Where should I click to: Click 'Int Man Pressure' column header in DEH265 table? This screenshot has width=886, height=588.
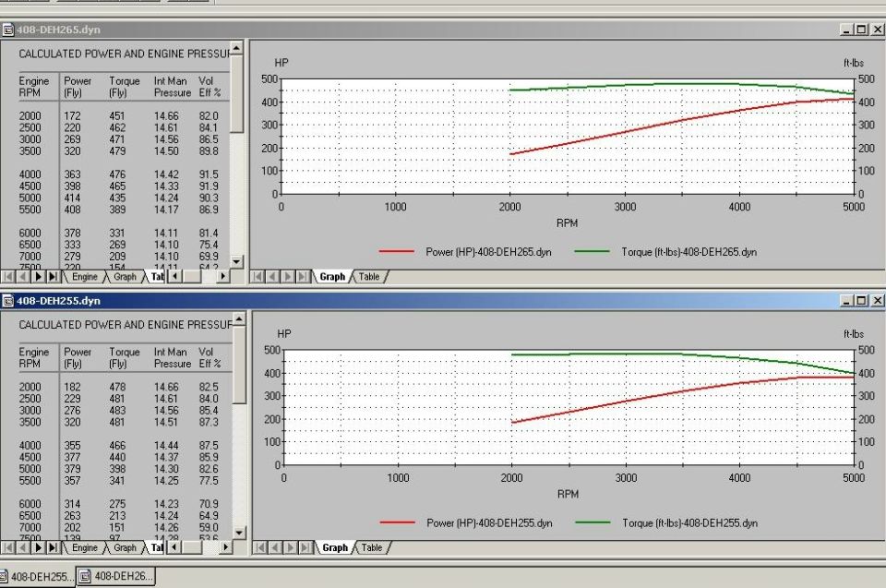pyautogui.click(x=173, y=87)
